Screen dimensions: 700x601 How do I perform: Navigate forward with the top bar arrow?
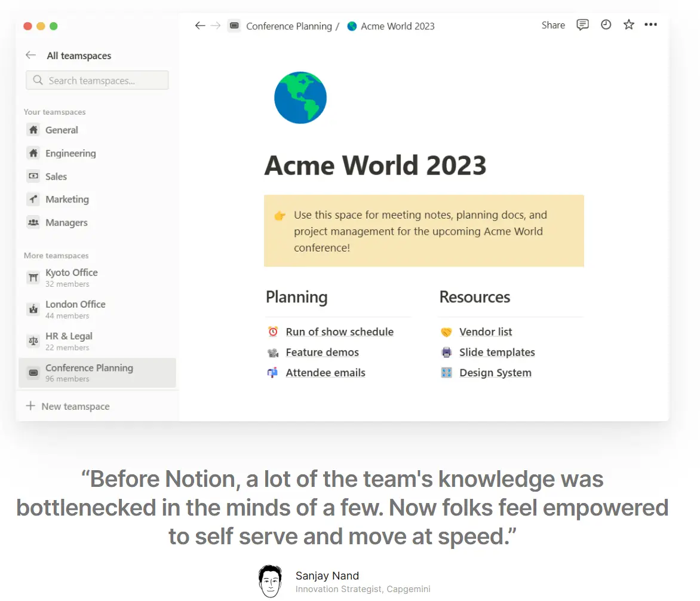click(216, 26)
